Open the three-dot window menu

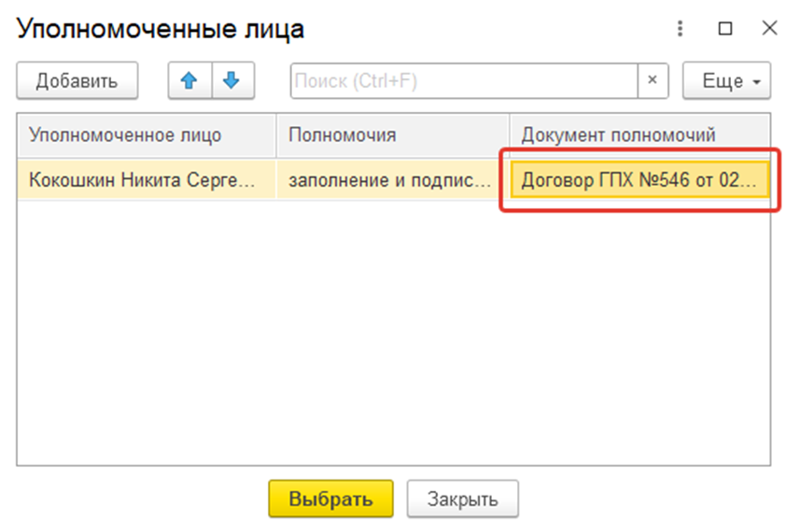point(680,28)
